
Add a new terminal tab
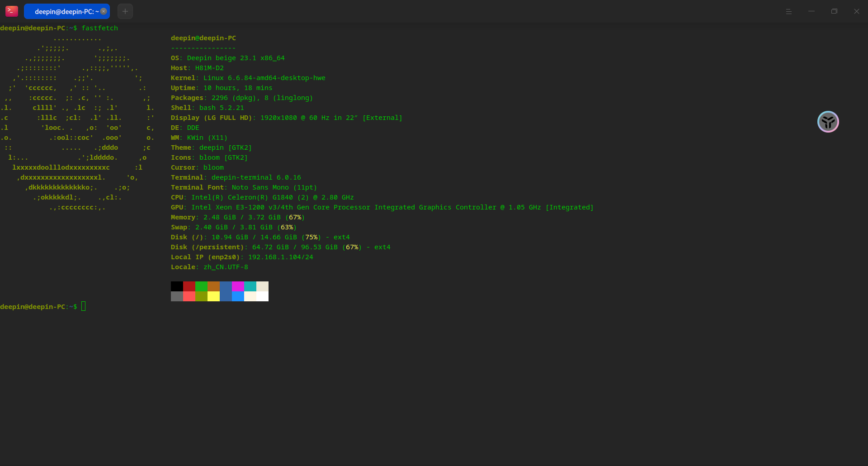click(x=125, y=11)
